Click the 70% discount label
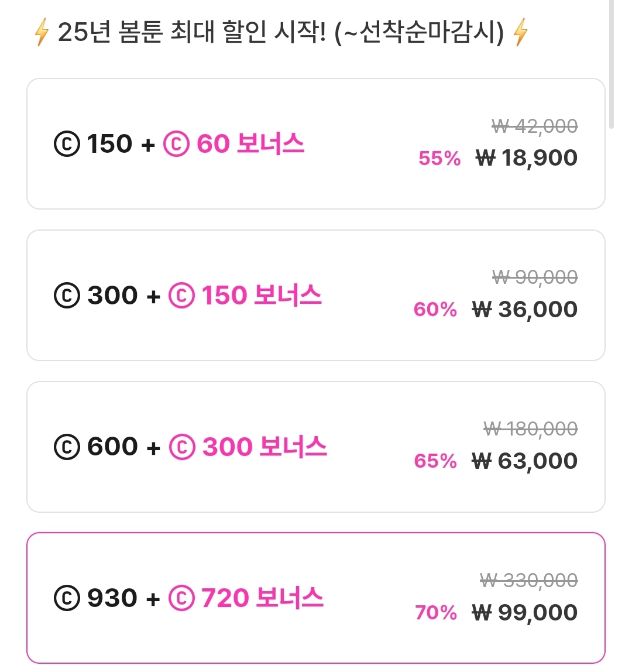This screenshot has height=672, width=632. pos(436,613)
